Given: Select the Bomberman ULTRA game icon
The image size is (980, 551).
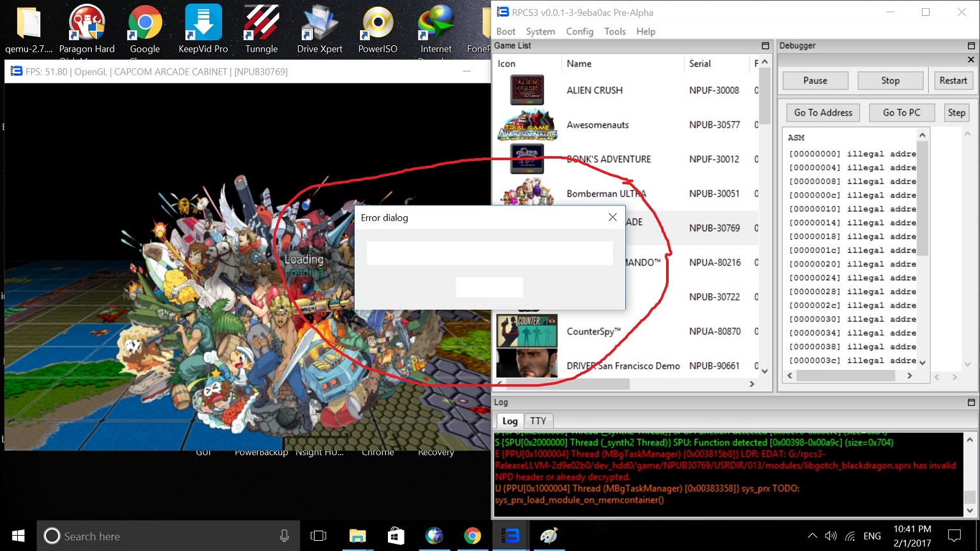Looking at the screenshot, I should point(527,192).
